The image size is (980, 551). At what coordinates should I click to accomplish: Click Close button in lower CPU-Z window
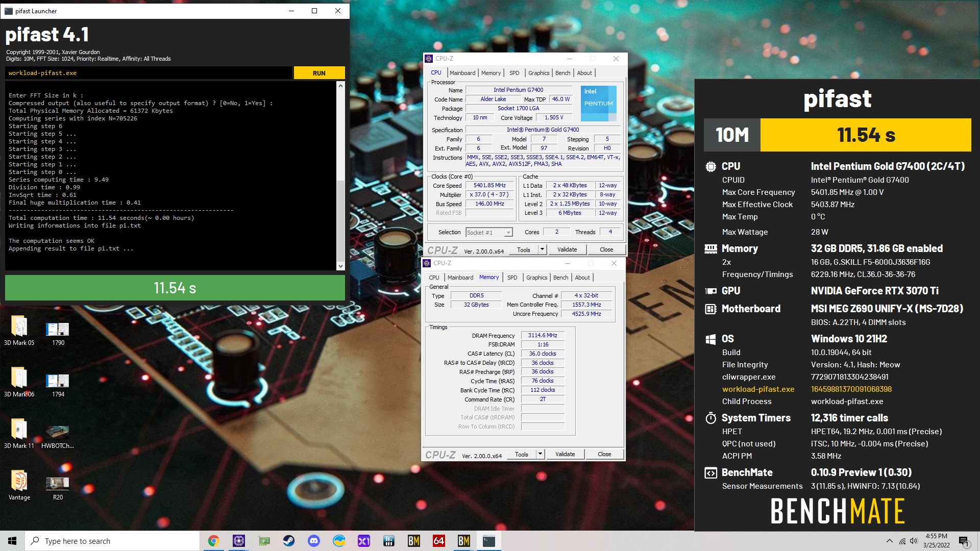604,454
